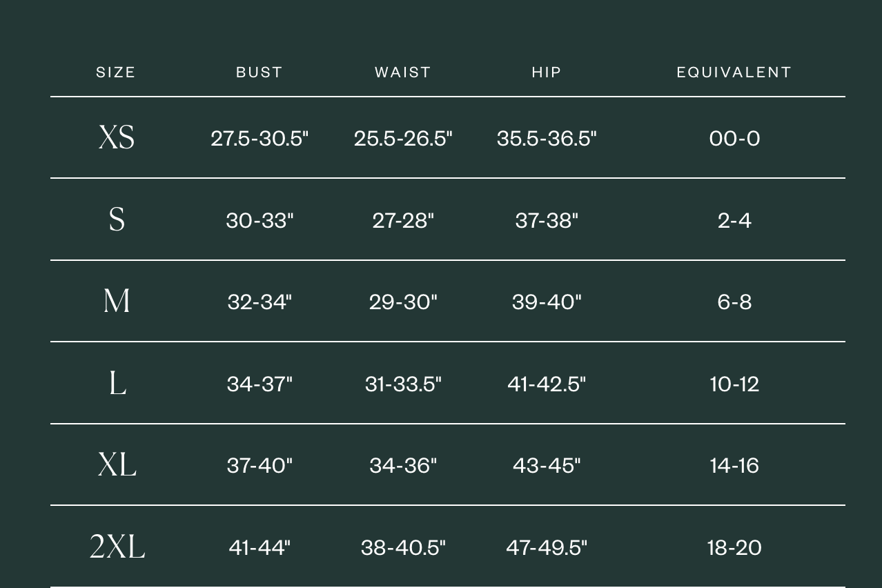Click the L equivalent value 10-12

point(734,384)
